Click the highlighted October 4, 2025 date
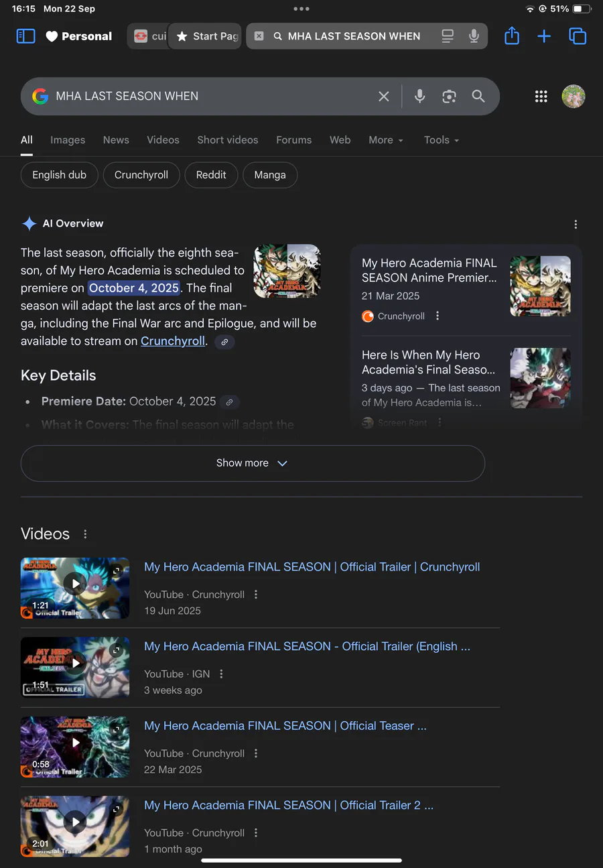 coord(134,288)
